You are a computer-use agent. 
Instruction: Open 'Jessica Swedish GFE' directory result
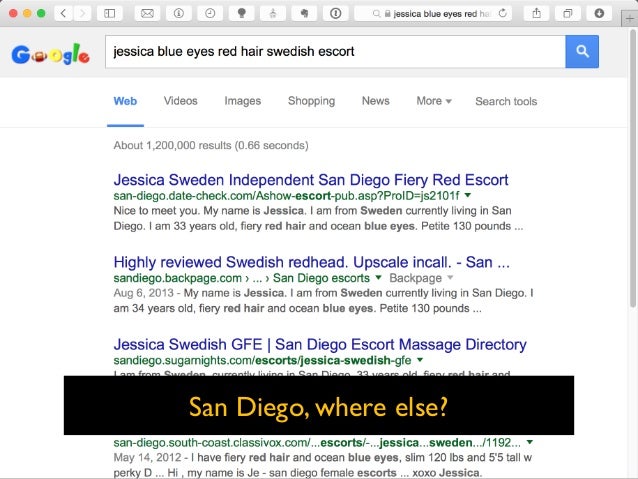pyautogui.click(x=320, y=345)
